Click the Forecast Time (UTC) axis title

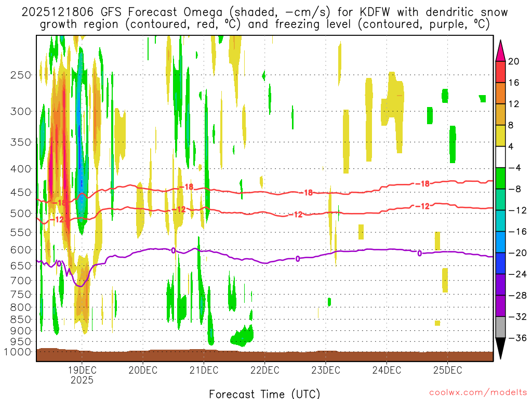[264, 394]
